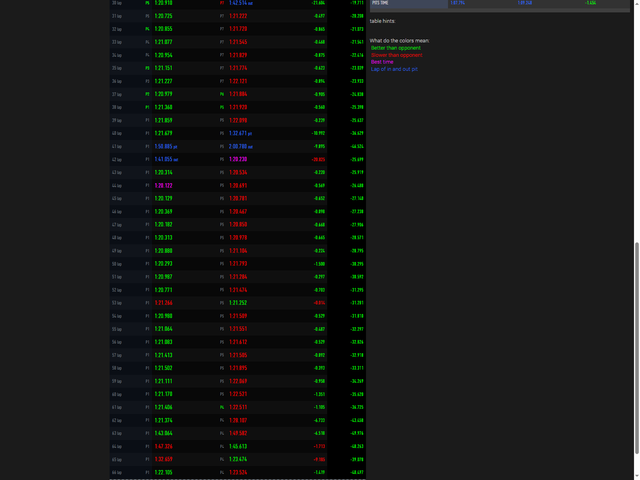Select the red "Slower than opponent" legend text

tap(396, 55)
